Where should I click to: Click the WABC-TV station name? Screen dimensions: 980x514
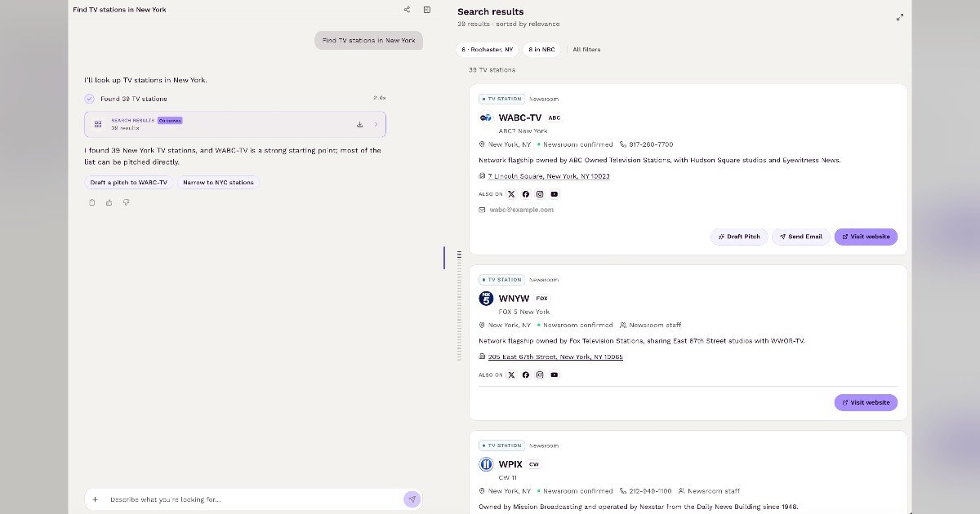520,117
